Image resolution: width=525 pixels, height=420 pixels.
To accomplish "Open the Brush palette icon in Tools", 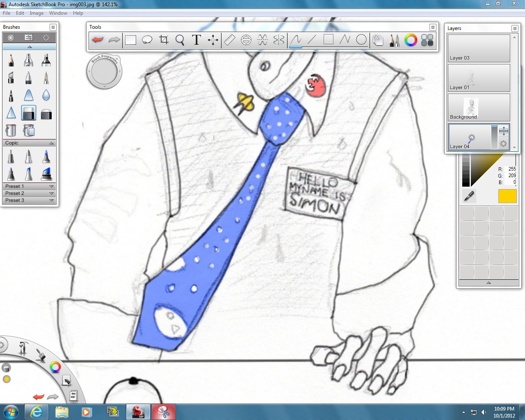I will [x=395, y=40].
